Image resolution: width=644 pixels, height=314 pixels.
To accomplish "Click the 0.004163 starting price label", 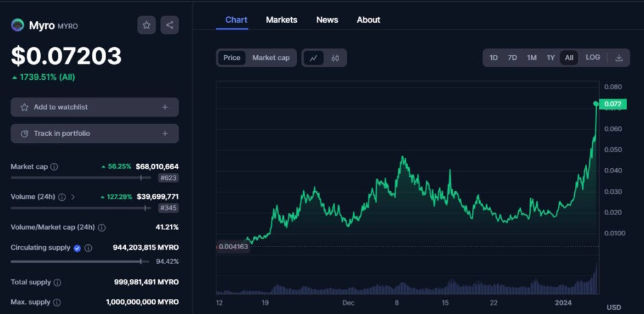I will click(x=233, y=247).
